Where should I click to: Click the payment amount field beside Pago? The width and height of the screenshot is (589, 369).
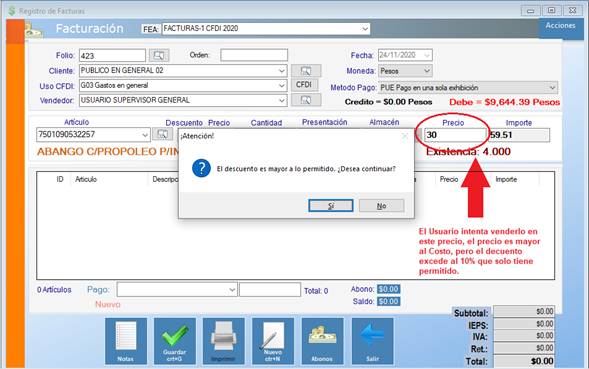pos(270,290)
